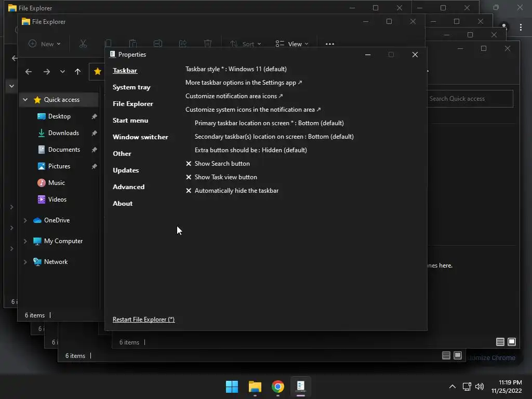Click the Copy icon in File Explorer toolbar
The height and width of the screenshot is (399, 532).
(108, 44)
